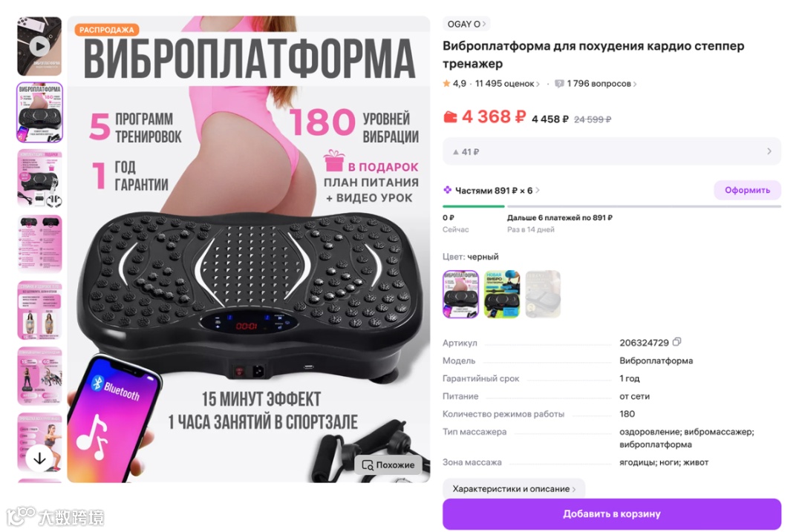
Task: Click the Оформить button
Action: (747, 190)
